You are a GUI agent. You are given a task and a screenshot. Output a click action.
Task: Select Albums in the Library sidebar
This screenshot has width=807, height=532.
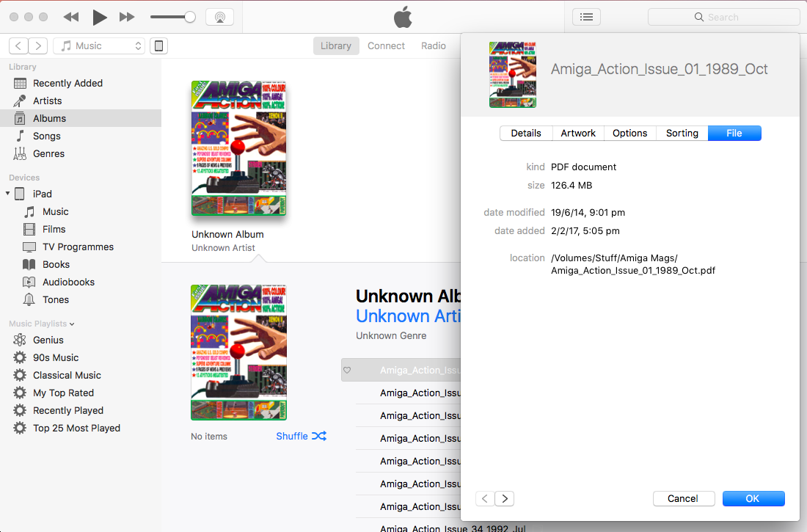pyautogui.click(x=81, y=118)
